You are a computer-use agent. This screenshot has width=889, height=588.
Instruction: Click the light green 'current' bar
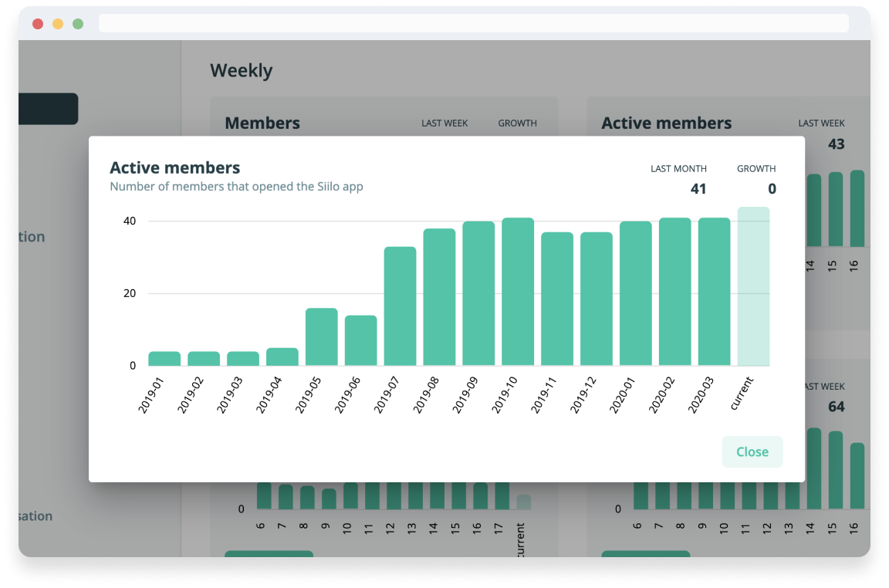pos(753,286)
